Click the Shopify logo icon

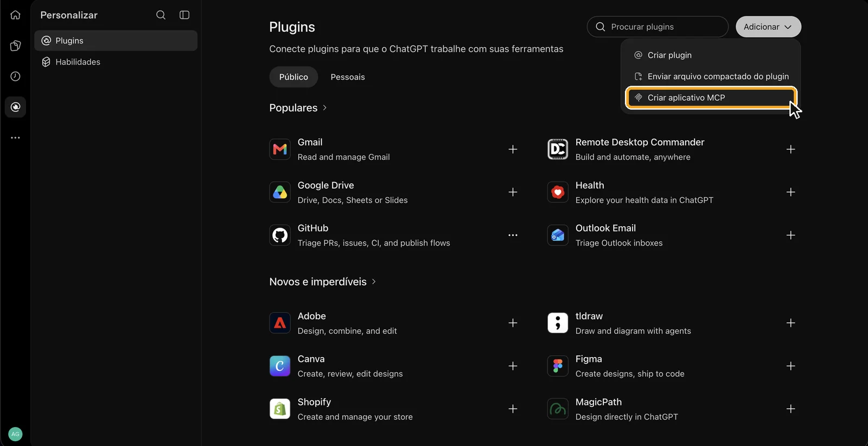pos(280,409)
